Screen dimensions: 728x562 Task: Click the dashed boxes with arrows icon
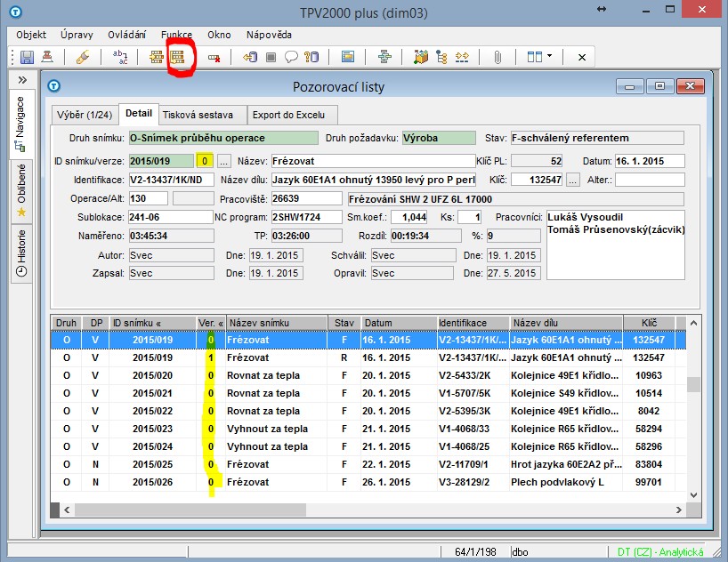pyautogui.click(x=462, y=57)
